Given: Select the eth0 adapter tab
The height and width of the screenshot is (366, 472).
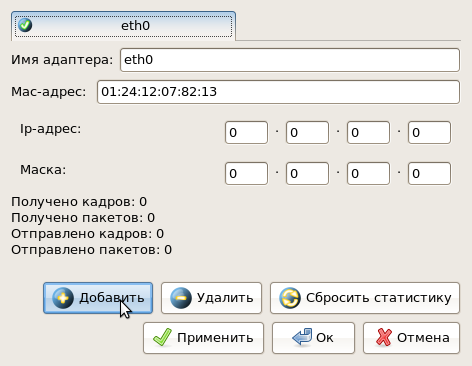Looking at the screenshot, I should tap(123, 26).
